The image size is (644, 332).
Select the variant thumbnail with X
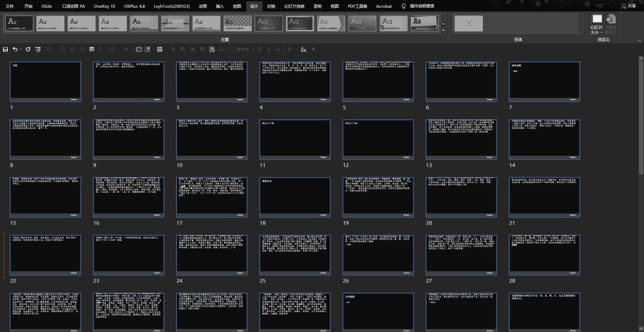point(469,23)
